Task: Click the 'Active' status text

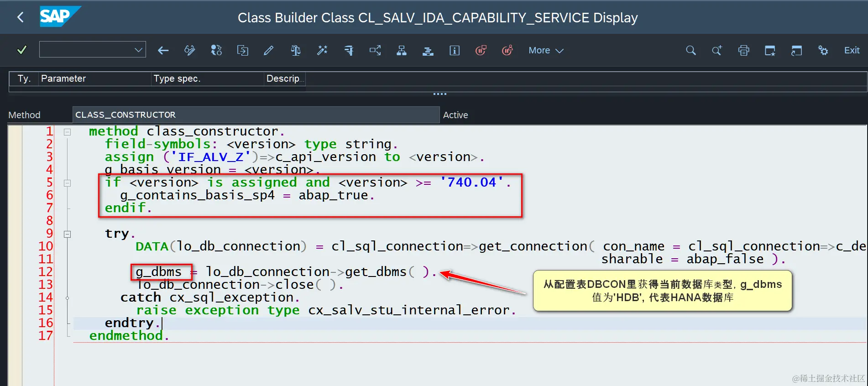Action: pos(455,115)
